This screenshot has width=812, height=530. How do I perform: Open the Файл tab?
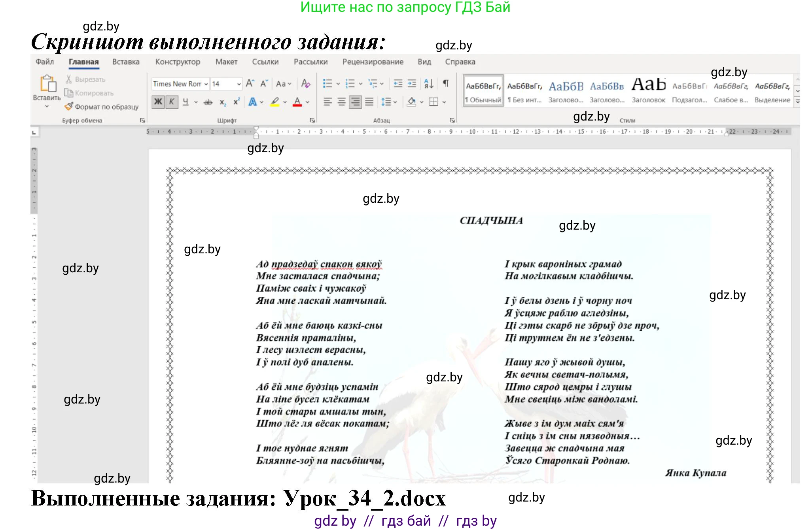click(x=45, y=62)
